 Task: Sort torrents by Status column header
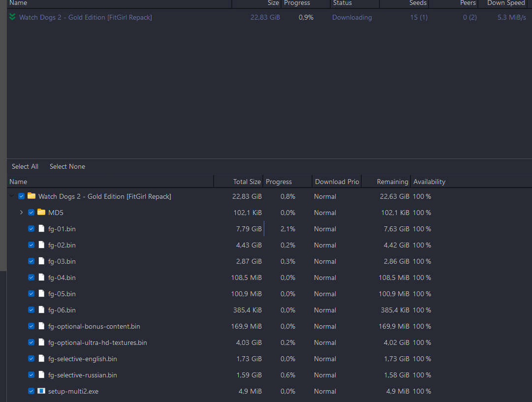(355, 3)
